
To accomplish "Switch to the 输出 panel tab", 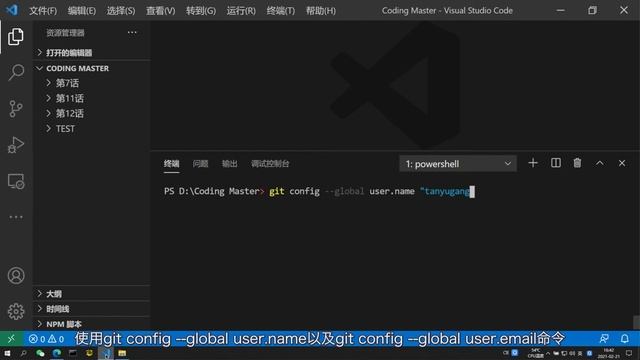I will 229,164.
